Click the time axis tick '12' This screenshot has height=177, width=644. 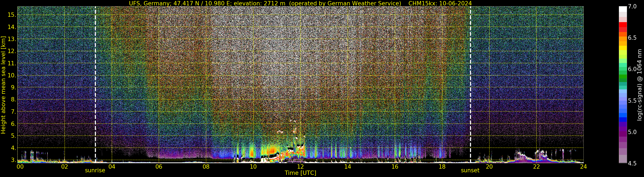(x=300, y=166)
